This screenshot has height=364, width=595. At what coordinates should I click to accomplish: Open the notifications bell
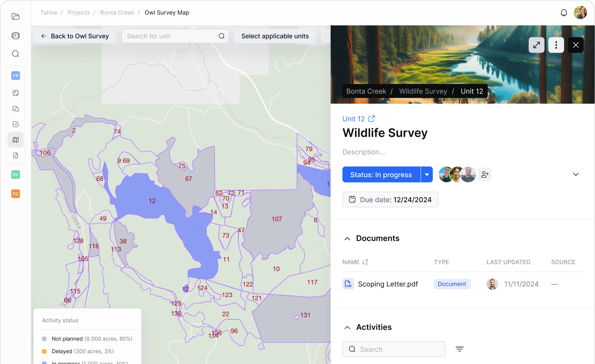pyautogui.click(x=563, y=12)
